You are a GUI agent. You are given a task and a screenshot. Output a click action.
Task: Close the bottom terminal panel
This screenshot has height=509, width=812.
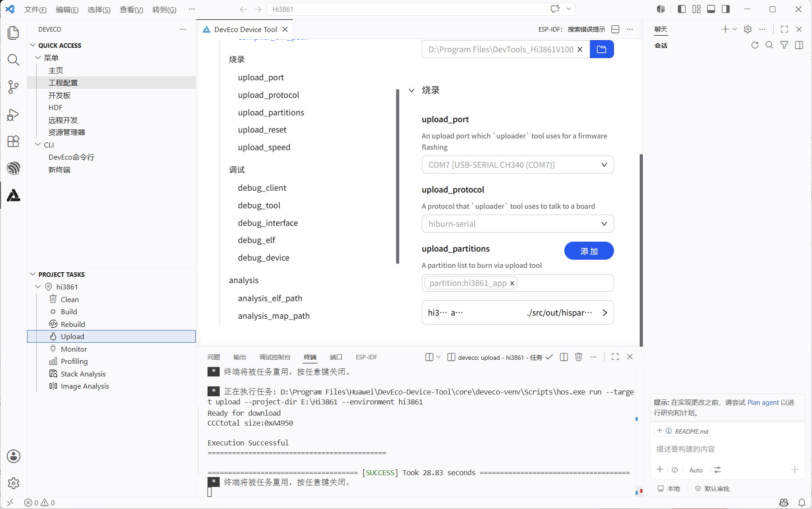point(630,357)
